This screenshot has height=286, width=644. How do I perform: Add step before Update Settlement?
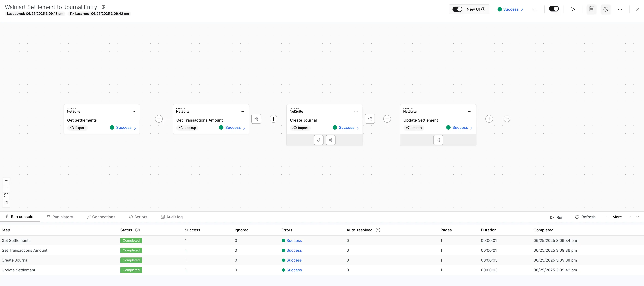(387, 119)
